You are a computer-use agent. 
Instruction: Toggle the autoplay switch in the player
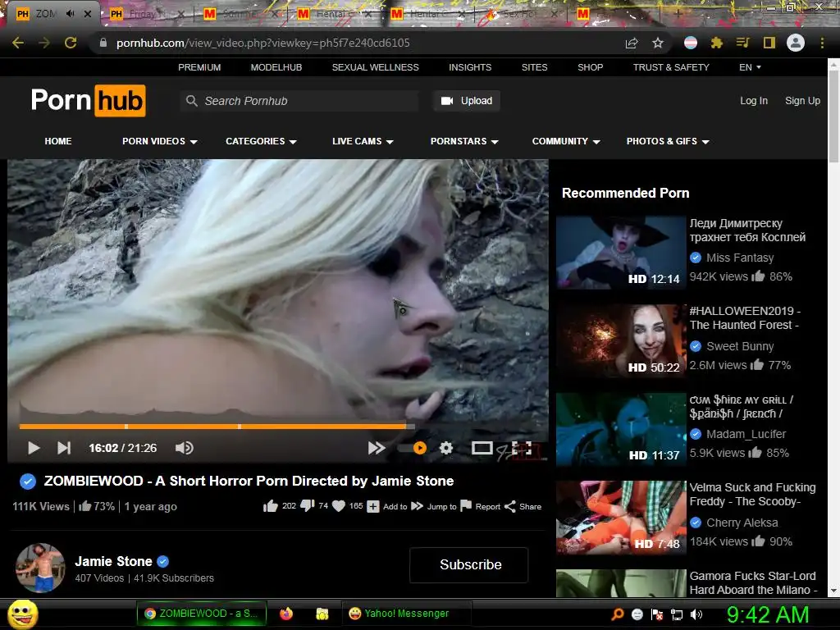[x=413, y=448]
